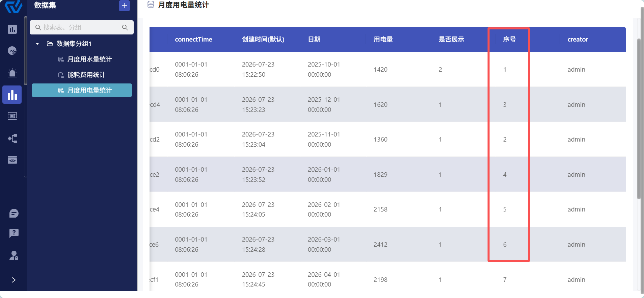This screenshot has height=298, width=644.
Task: Click creation time 2026-07-23 15:23:23
Action: pos(258,104)
